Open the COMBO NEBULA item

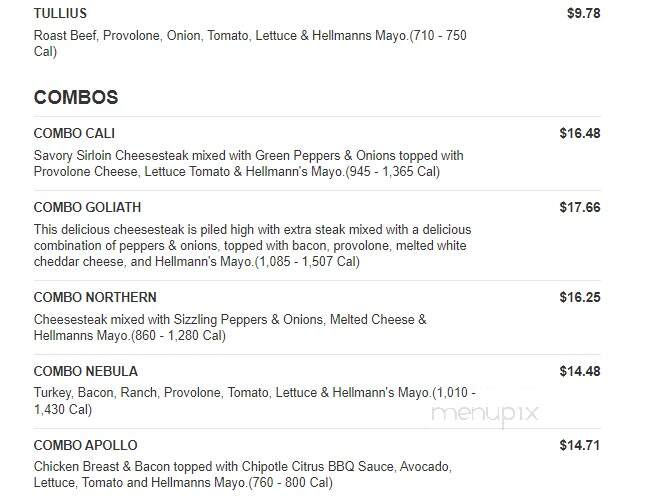click(x=86, y=371)
